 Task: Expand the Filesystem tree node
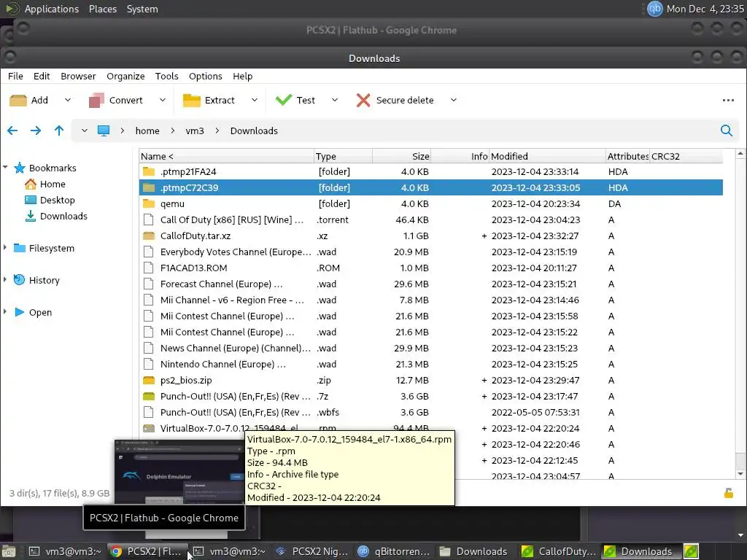(5, 247)
